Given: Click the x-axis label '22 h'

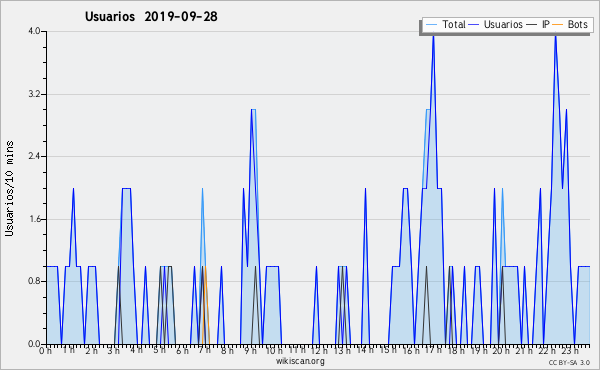Looking at the screenshot, I should [547, 350].
